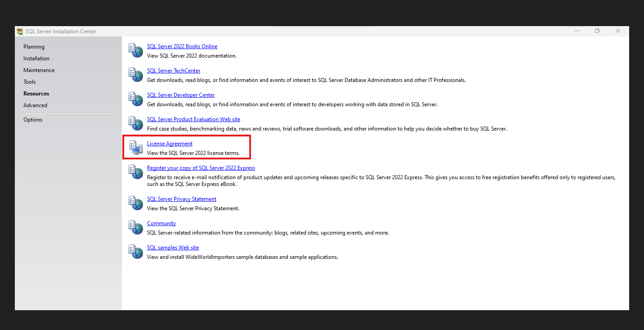Visit the SQL Server Developer Center link

point(181,95)
